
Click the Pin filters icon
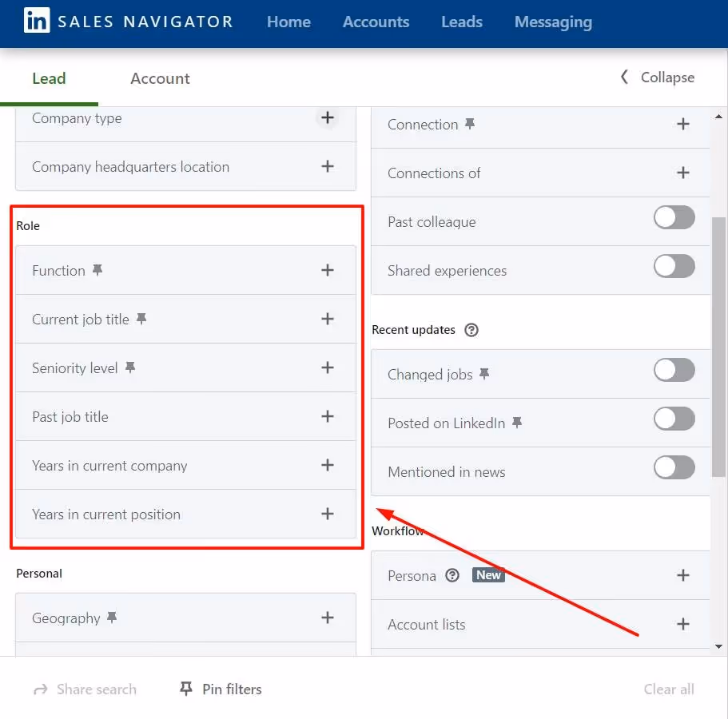click(x=185, y=689)
